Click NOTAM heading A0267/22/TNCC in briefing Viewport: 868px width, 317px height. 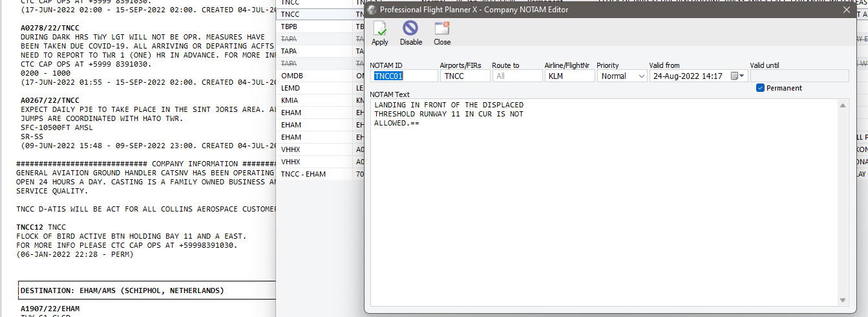pos(50,101)
